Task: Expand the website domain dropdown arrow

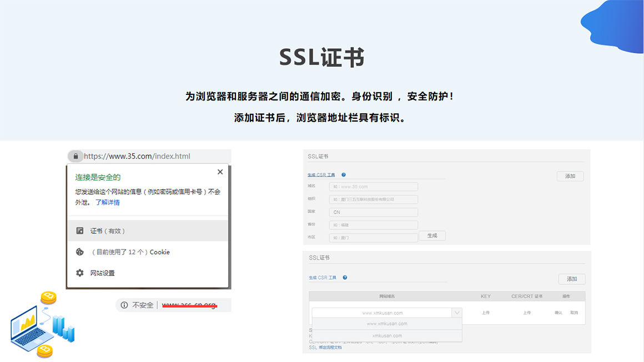Action: tap(456, 313)
